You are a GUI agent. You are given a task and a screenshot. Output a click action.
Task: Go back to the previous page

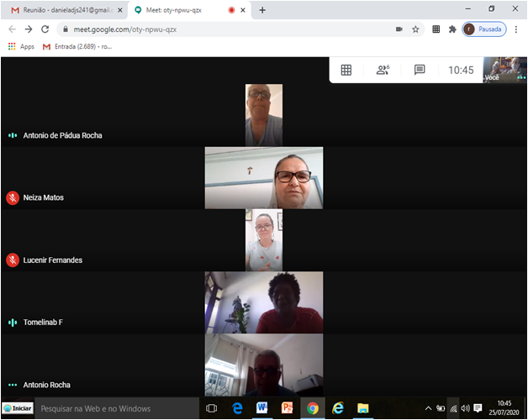(x=12, y=29)
